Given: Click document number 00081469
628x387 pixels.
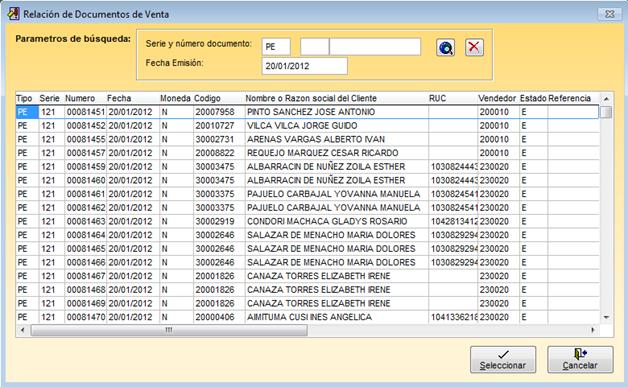Looking at the screenshot, I should tap(86, 303).
